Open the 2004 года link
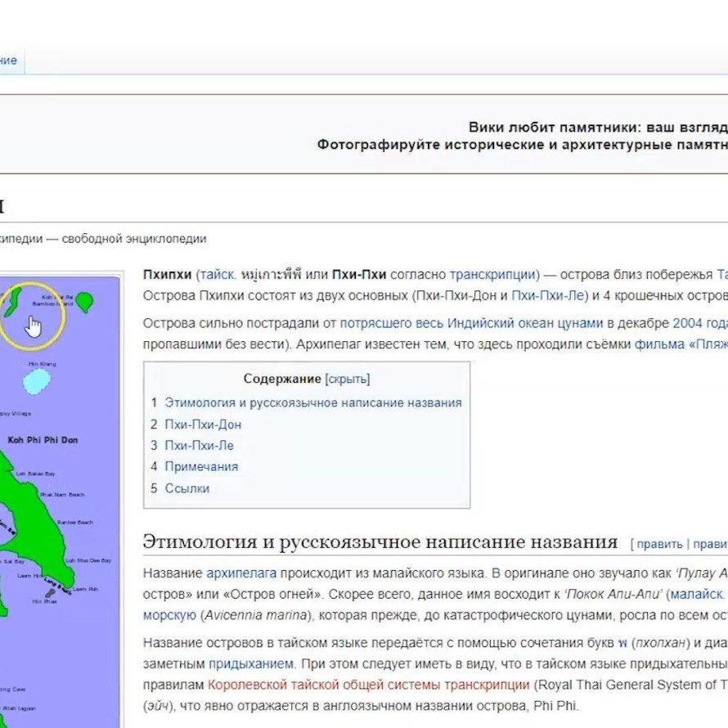728x728 pixels. click(x=699, y=323)
